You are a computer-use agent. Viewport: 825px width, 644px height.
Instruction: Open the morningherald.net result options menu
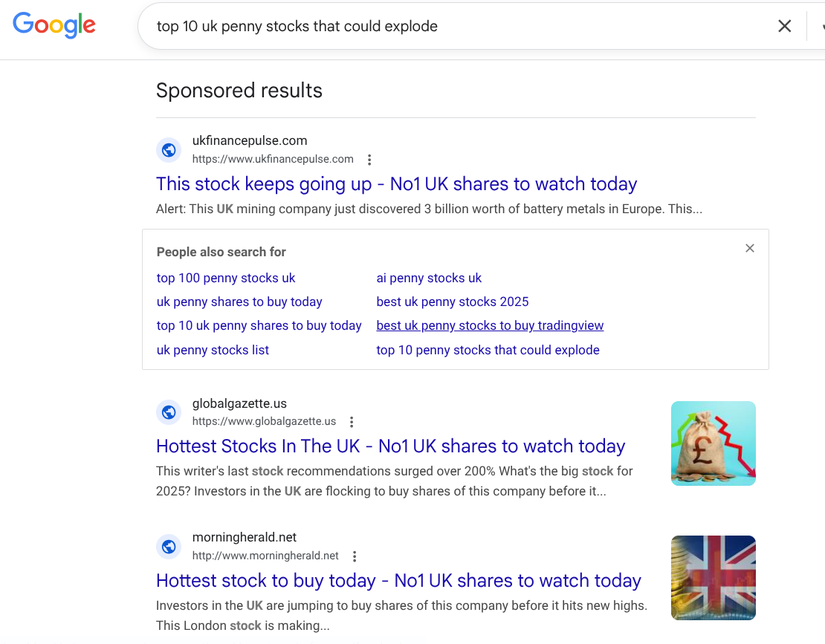pos(355,556)
